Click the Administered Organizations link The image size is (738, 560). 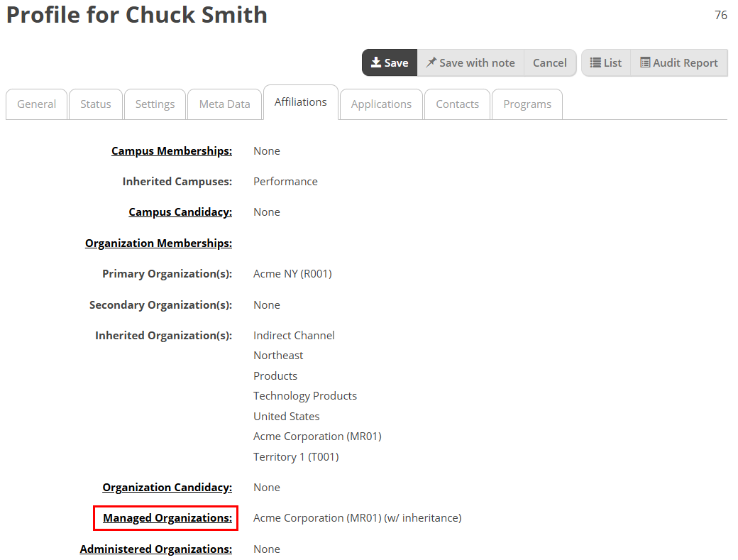coord(156,549)
